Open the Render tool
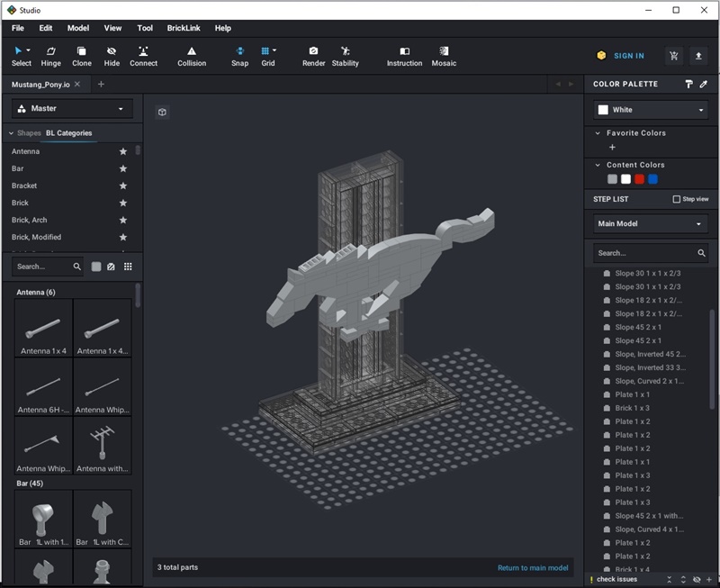 (313, 57)
